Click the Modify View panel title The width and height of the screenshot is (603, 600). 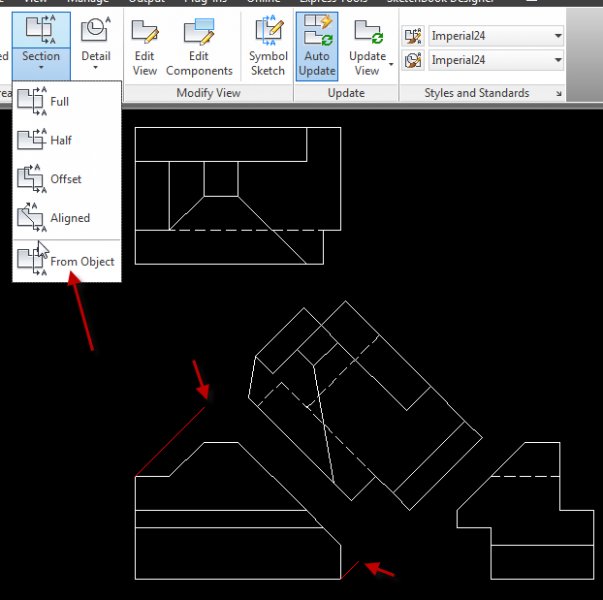208,93
